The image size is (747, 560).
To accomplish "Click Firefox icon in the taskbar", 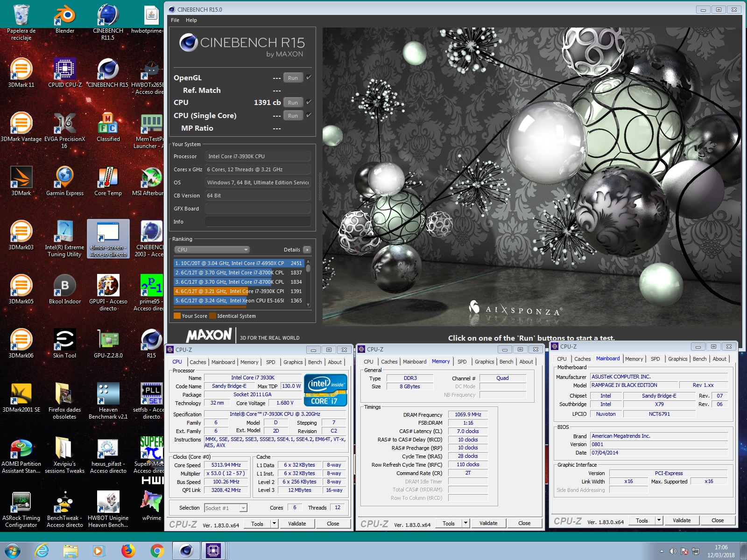I will pos(127,551).
